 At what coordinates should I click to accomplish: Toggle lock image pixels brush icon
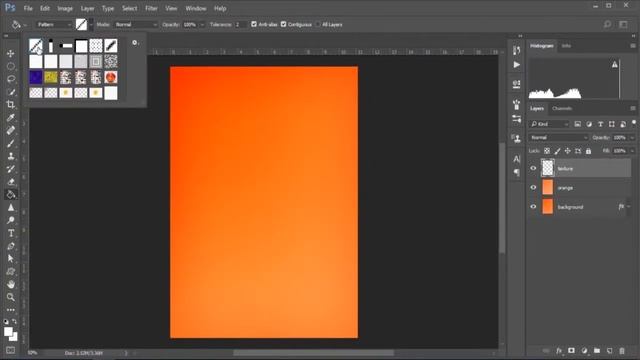coord(557,151)
